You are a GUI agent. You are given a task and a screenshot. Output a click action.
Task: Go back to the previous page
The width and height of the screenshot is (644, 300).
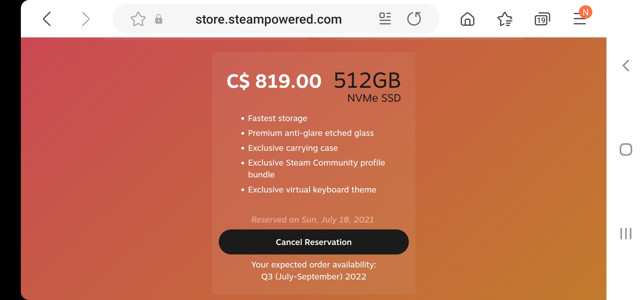click(x=47, y=19)
